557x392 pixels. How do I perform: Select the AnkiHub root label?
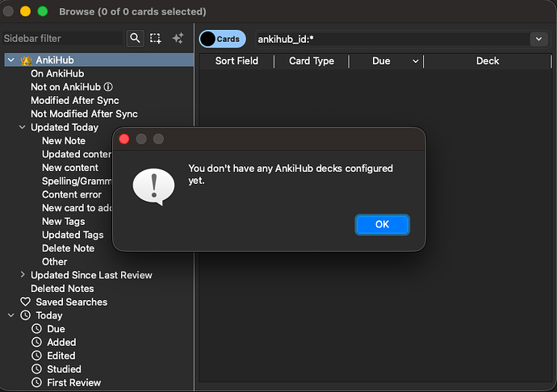point(55,60)
